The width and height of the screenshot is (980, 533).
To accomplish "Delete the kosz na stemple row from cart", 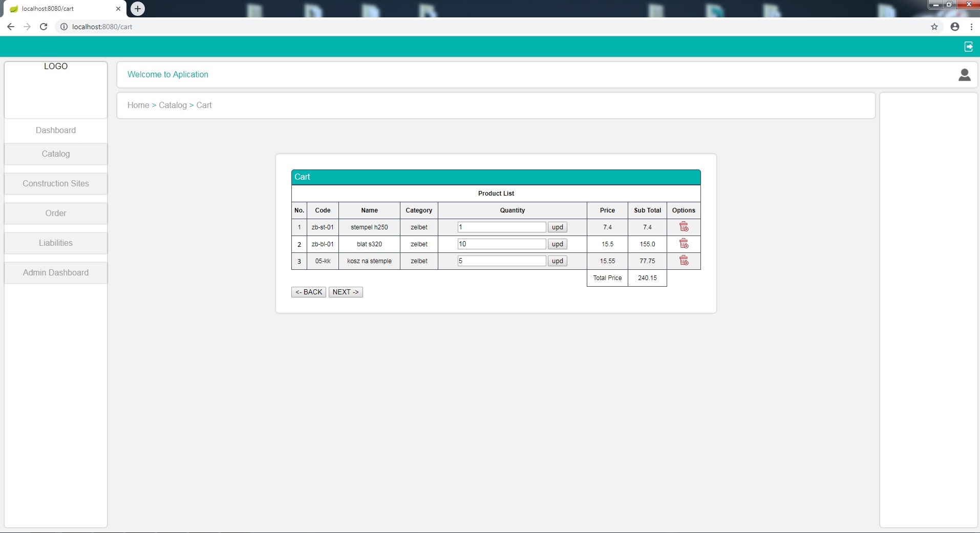I will [684, 261].
